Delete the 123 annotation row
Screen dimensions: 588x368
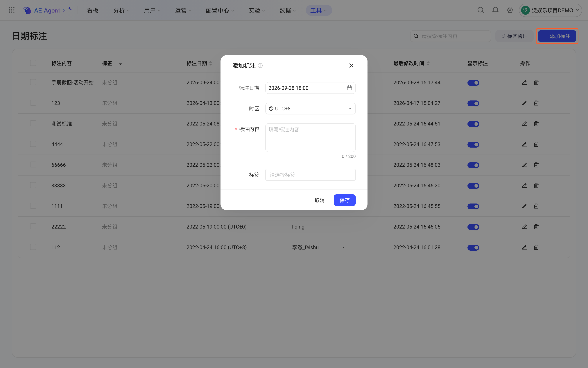(x=536, y=103)
